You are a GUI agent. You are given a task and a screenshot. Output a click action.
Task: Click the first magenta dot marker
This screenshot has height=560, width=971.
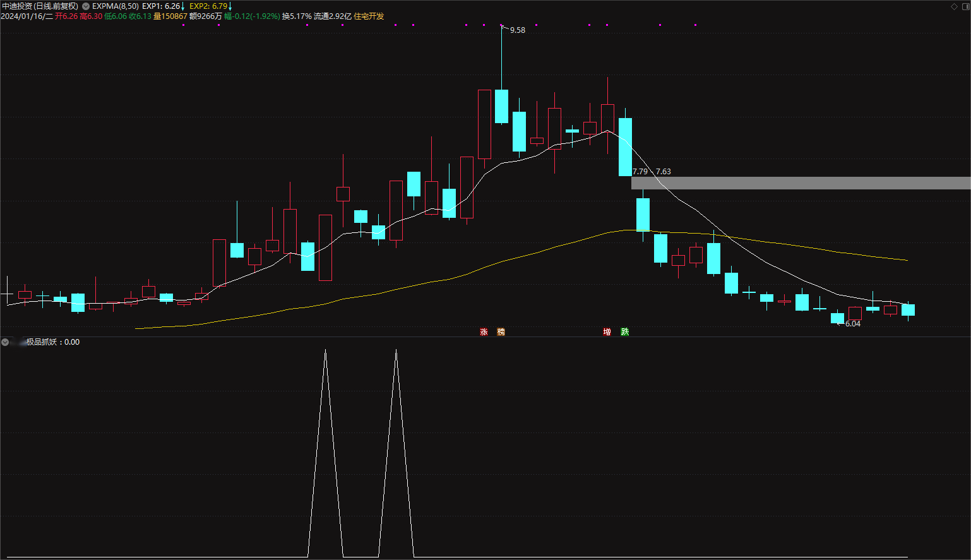pos(183,25)
